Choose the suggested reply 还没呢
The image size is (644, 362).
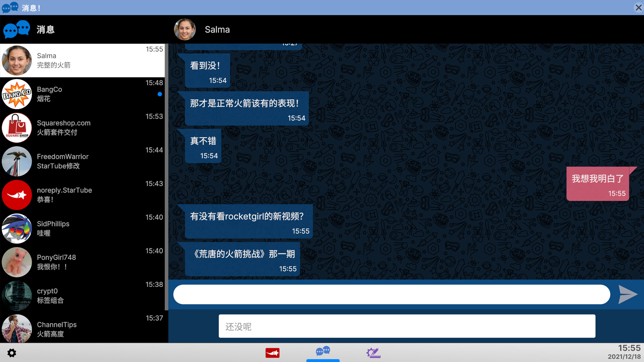click(407, 326)
